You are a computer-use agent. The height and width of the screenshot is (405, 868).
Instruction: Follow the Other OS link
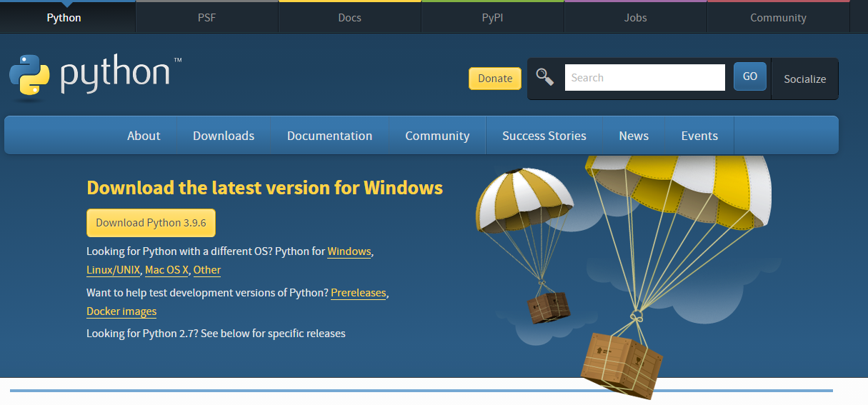(207, 270)
